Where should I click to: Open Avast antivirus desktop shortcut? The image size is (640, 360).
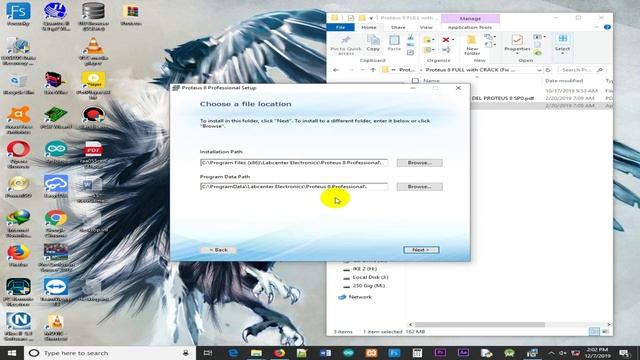click(x=18, y=120)
